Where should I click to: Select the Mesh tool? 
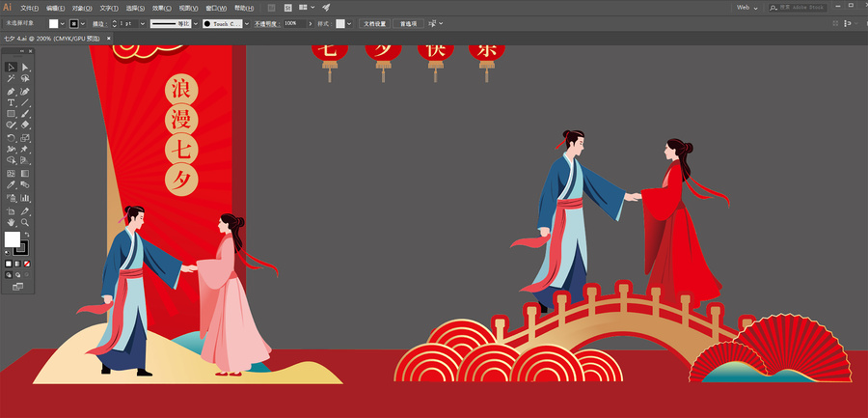(x=11, y=174)
